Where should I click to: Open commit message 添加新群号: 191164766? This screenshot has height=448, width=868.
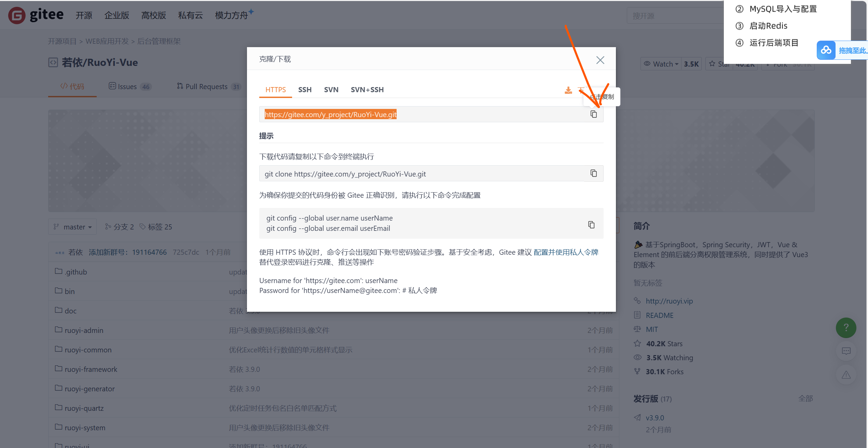tap(128, 252)
